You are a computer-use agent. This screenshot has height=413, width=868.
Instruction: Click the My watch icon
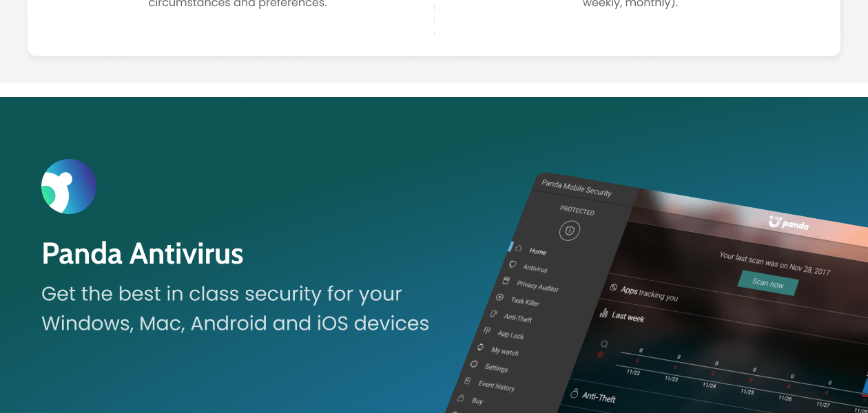pyautogui.click(x=481, y=347)
